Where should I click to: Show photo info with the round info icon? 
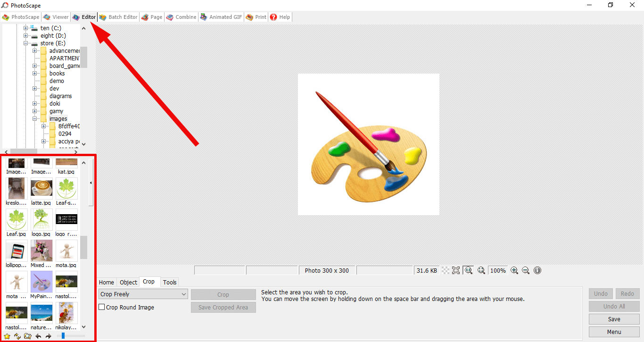click(537, 270)
